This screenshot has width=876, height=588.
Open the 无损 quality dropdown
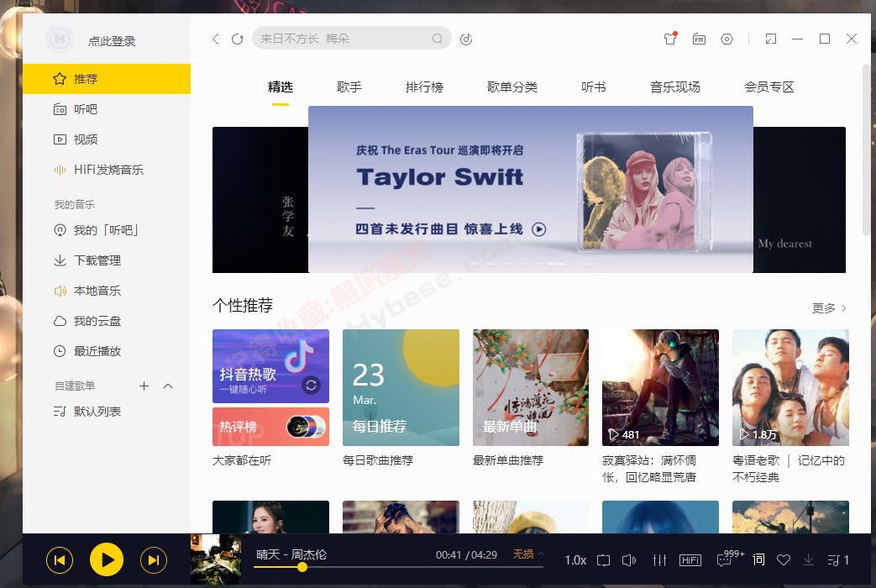528,554
